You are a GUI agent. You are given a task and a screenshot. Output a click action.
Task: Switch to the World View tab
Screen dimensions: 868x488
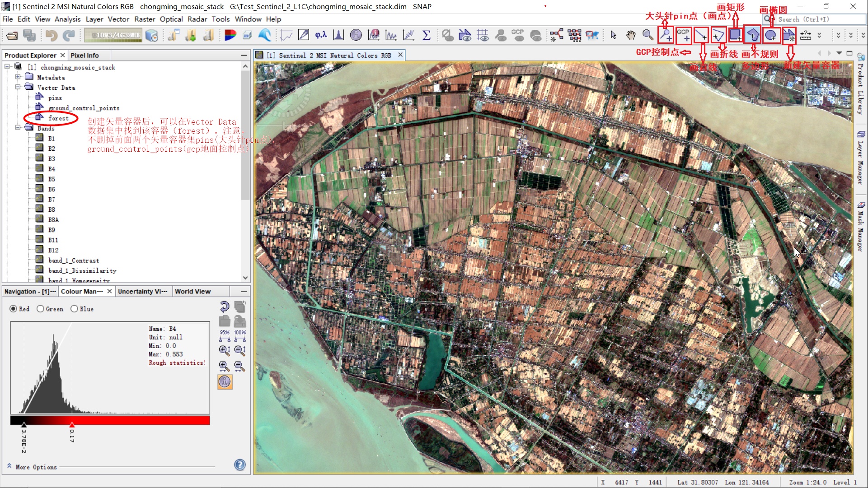(x=192, y=291)
